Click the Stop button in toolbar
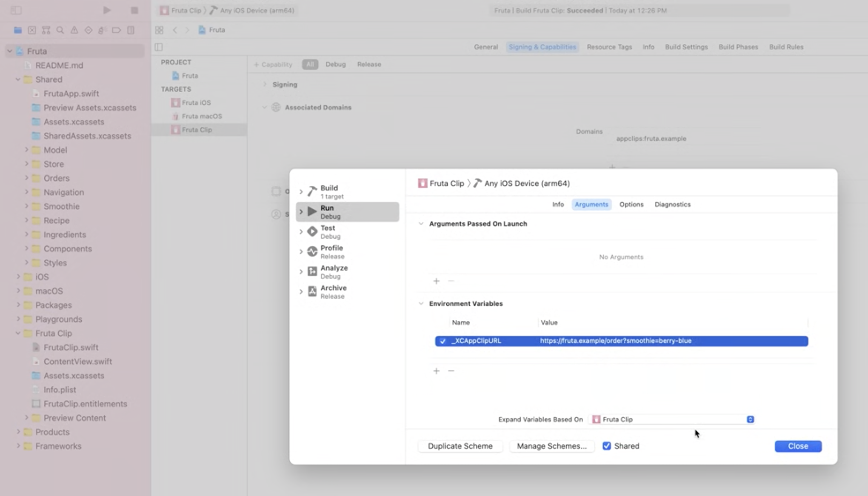This screenshot has height=496, width=868. click(134, 10)
